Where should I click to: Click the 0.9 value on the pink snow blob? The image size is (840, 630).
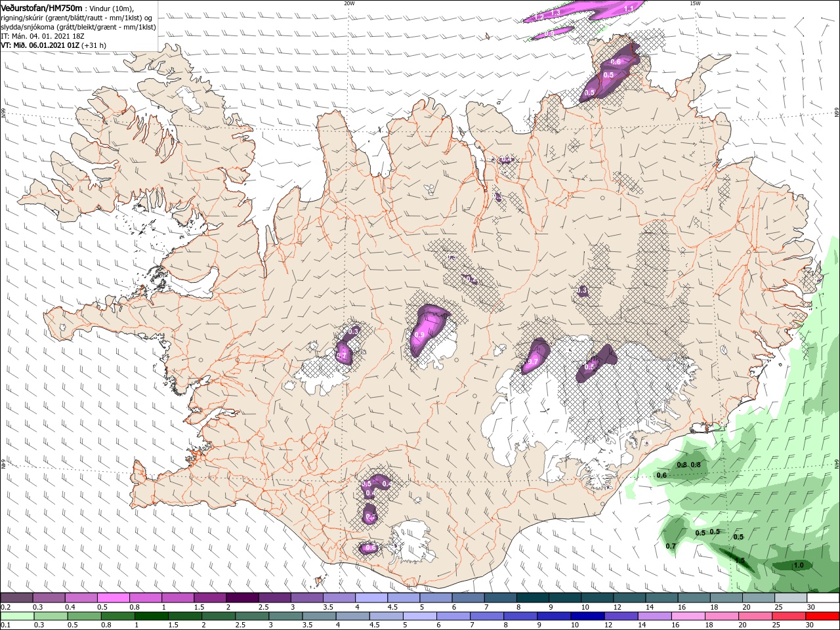click(420, 335)
